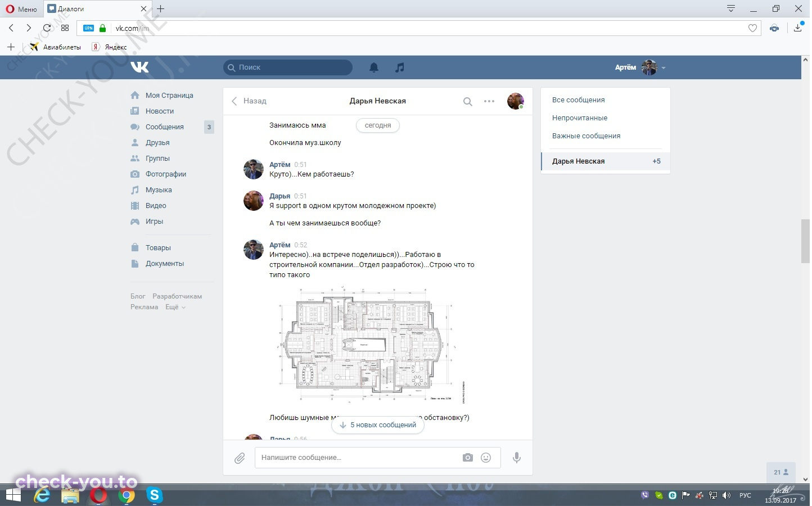Open Разработчикам footer link

(x=177, y=296)
